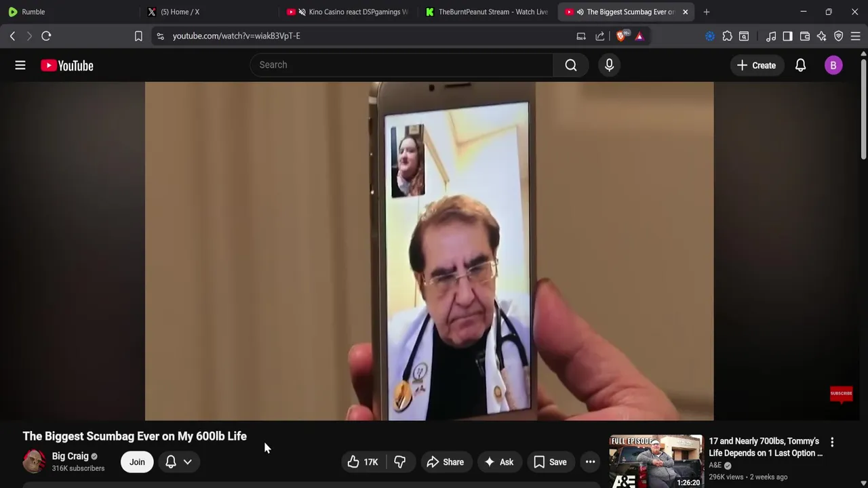
Task: Install app icon in address bar
Action: [581, 36]
